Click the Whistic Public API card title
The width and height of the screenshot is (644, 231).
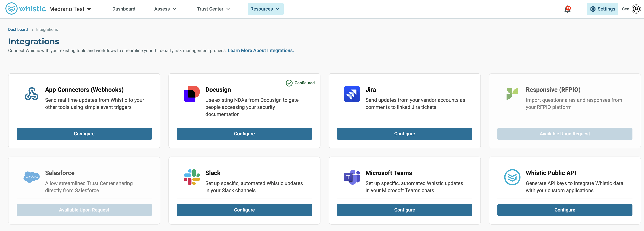pyautogui.click(x=551, y=173)
